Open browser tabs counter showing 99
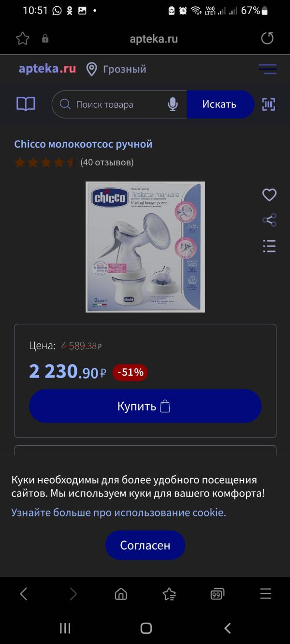 pyautogui.click(x=217, y=594)
